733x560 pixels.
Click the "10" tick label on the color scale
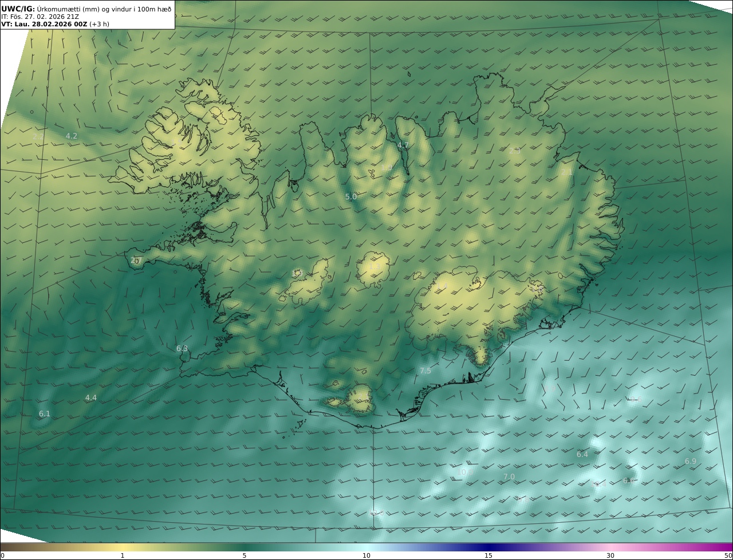tap(366, 555)
